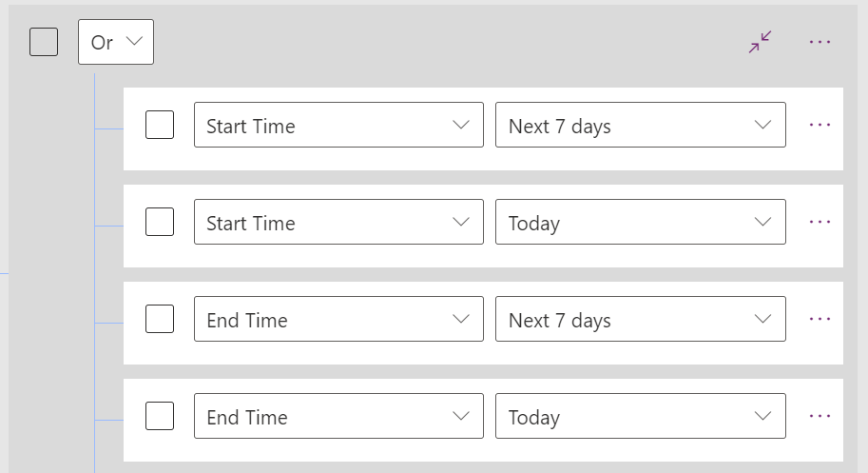The width and height of the screenshot is (868, 473).
Task: Change the Today operator for End Time
Action: coord(641,416)
